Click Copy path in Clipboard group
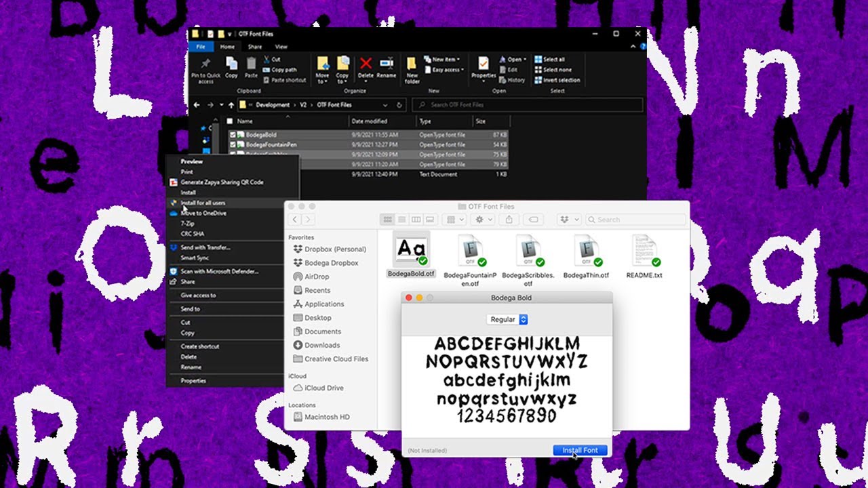Screen dimensions: 868x488 tap(280, 70)
